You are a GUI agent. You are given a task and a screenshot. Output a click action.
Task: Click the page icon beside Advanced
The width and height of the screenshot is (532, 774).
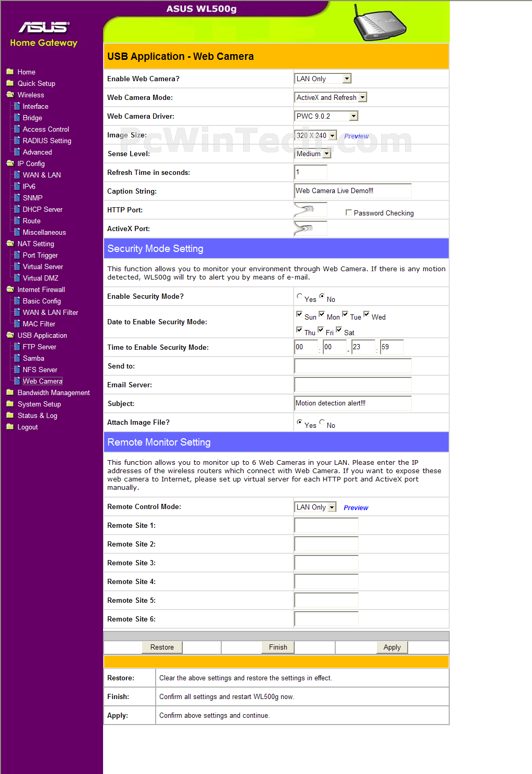(x=17, y=152)
